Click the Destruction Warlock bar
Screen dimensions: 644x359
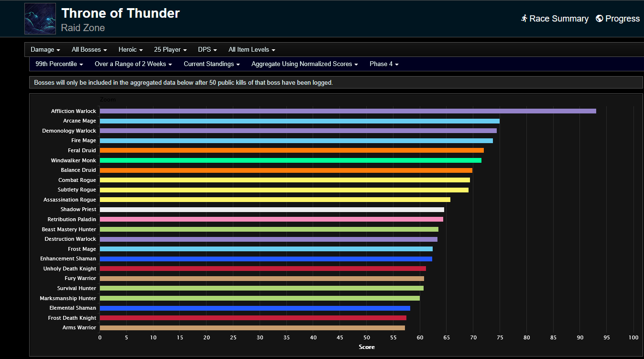[x=269, y=239]
